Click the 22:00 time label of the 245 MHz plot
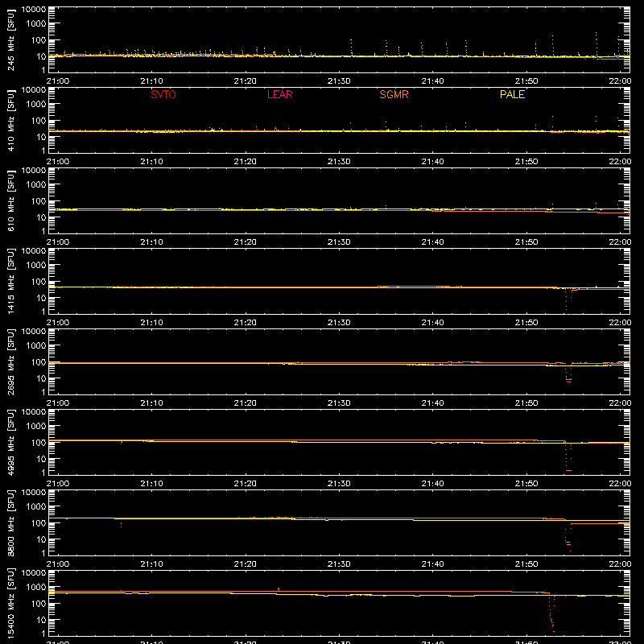This screenshot has width=644, height=644. click(620, 81)
